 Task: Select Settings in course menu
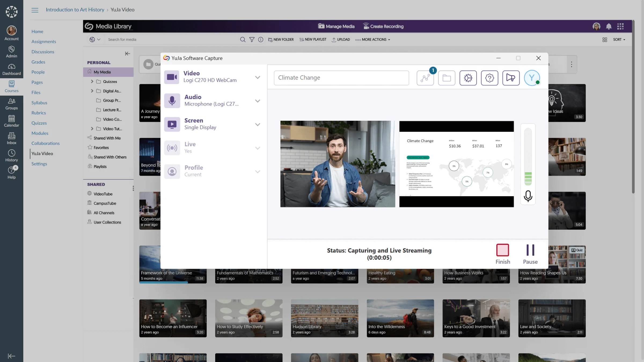point(39,164)
